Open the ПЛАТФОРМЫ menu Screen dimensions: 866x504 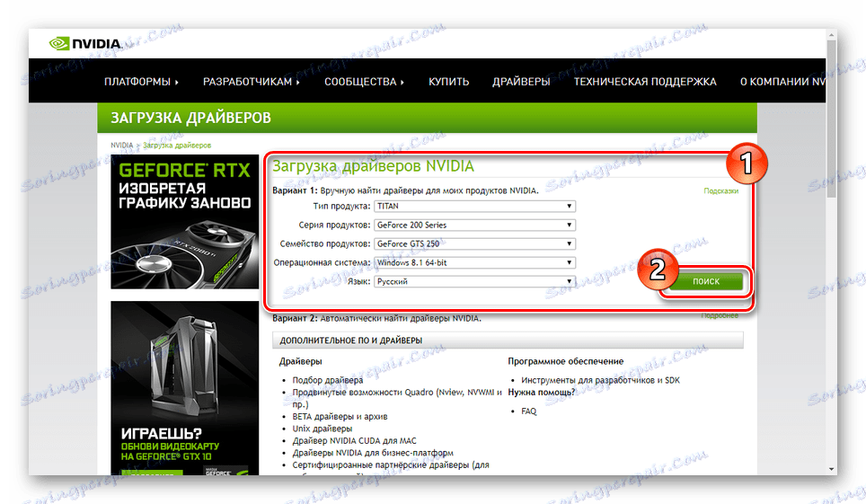click(x=141, y=82)
